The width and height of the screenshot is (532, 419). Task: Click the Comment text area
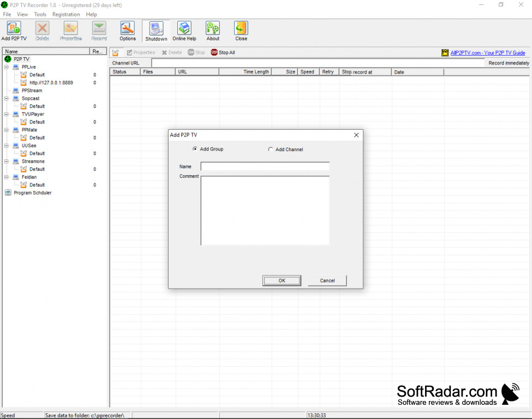[265, 211]
